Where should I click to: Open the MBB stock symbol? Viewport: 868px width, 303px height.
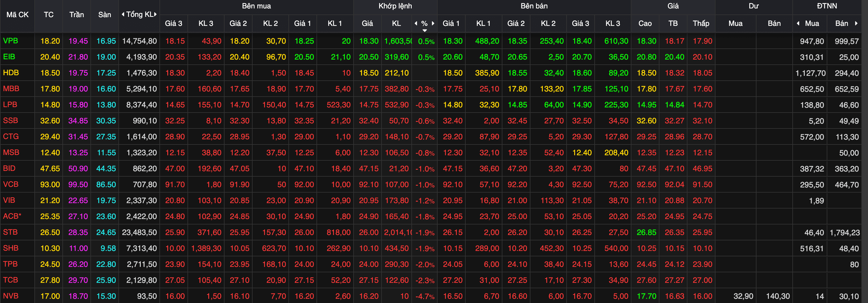tap(11, 88)
